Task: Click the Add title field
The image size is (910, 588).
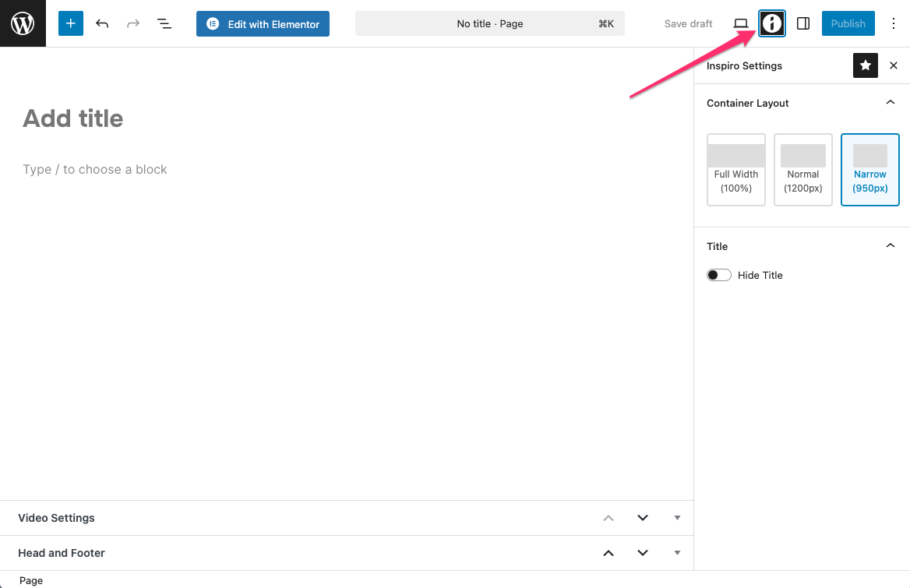Action: (73, 118)
